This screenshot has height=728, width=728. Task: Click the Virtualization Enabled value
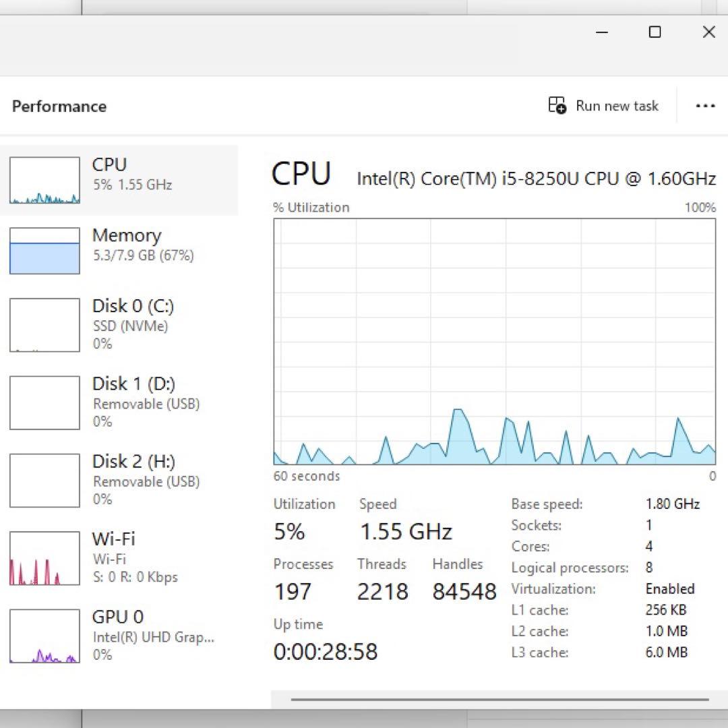coord(670,588)
